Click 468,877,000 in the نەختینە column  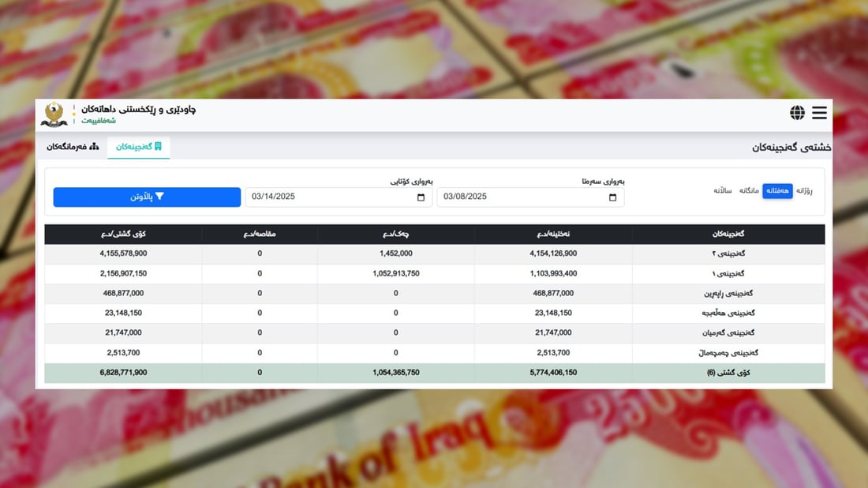(x=553, y=293)
